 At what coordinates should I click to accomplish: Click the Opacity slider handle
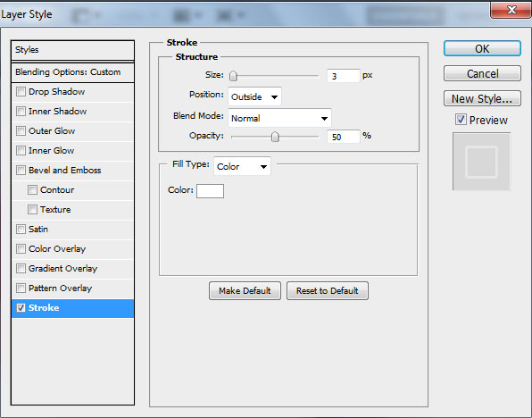click(275, 137)
